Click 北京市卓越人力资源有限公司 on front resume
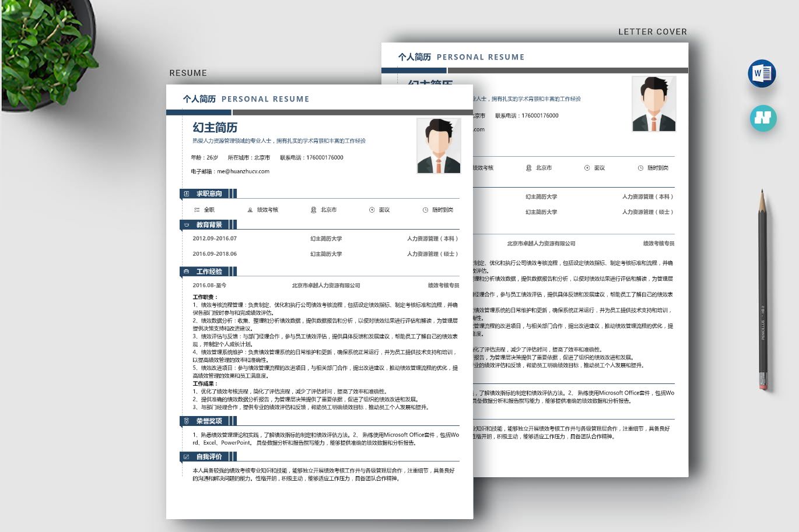 point(326,286)
